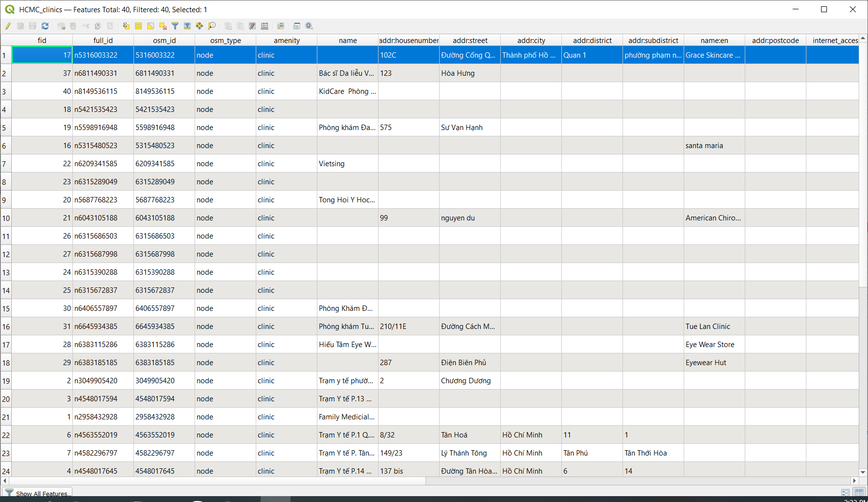Screen dimensions: 868x502
Task: Open the field calculator abacus icon
Action: 265,26
